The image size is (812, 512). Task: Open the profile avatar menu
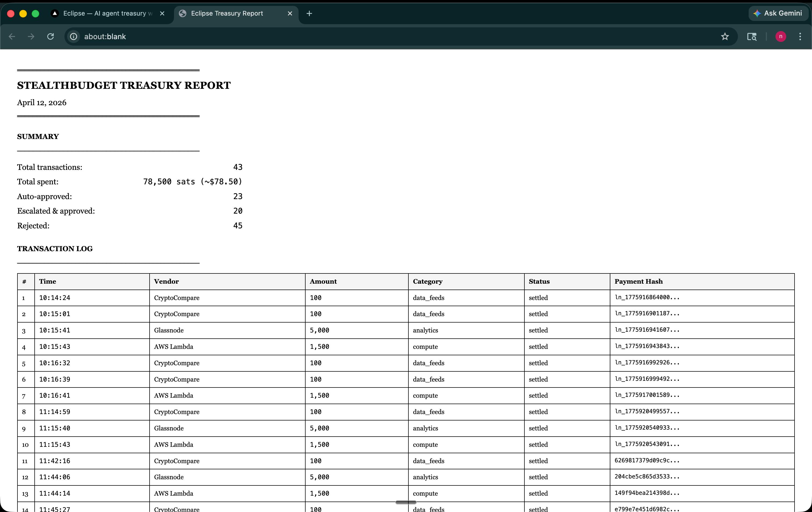[780, 36]
